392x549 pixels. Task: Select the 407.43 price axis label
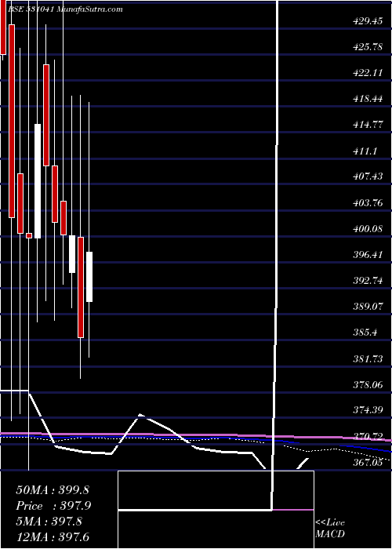tap(368, 176)
